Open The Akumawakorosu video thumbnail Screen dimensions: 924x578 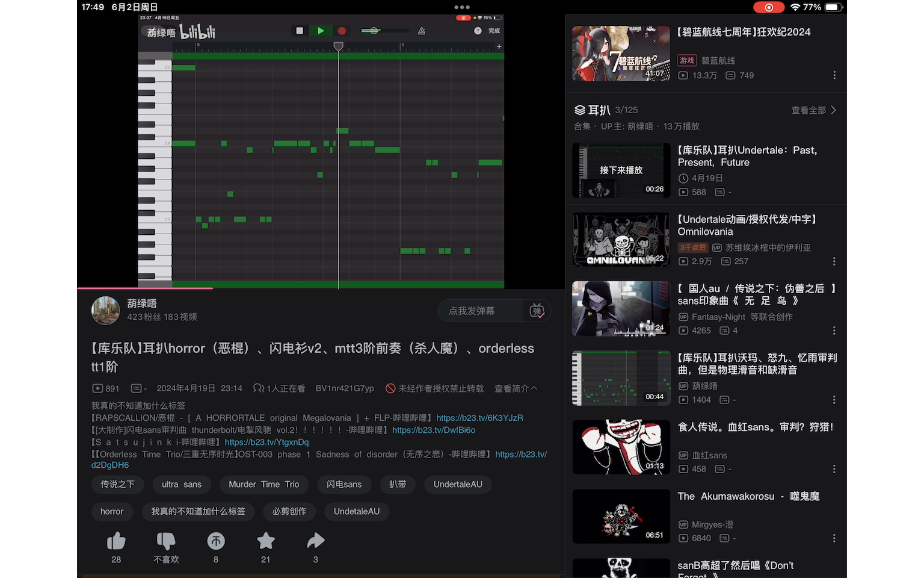point(621,517)
